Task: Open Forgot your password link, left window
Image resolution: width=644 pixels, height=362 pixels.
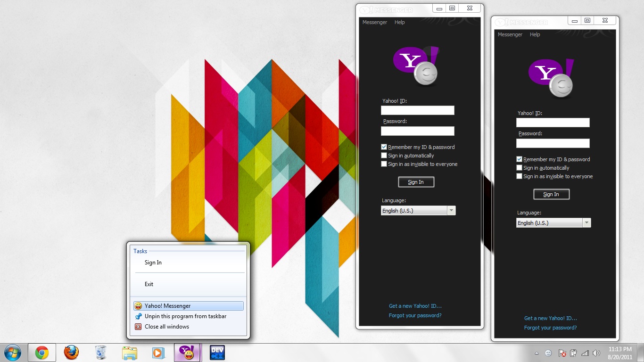Action: (415, 315)
